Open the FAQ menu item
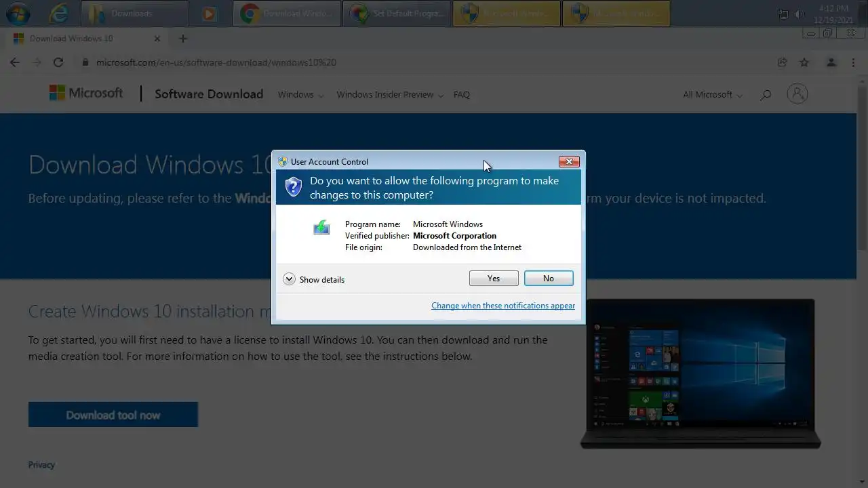Viewport: 868px width, 488px height. pos(462,95)
